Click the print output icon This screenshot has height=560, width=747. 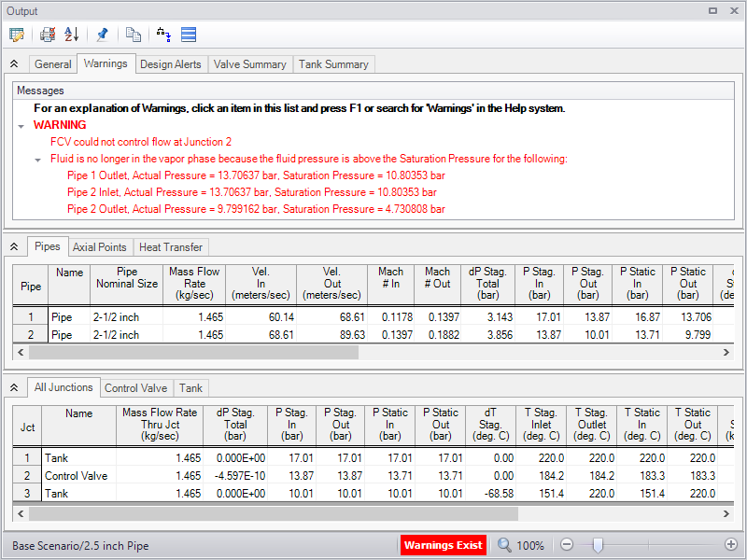tap(48, 35)
